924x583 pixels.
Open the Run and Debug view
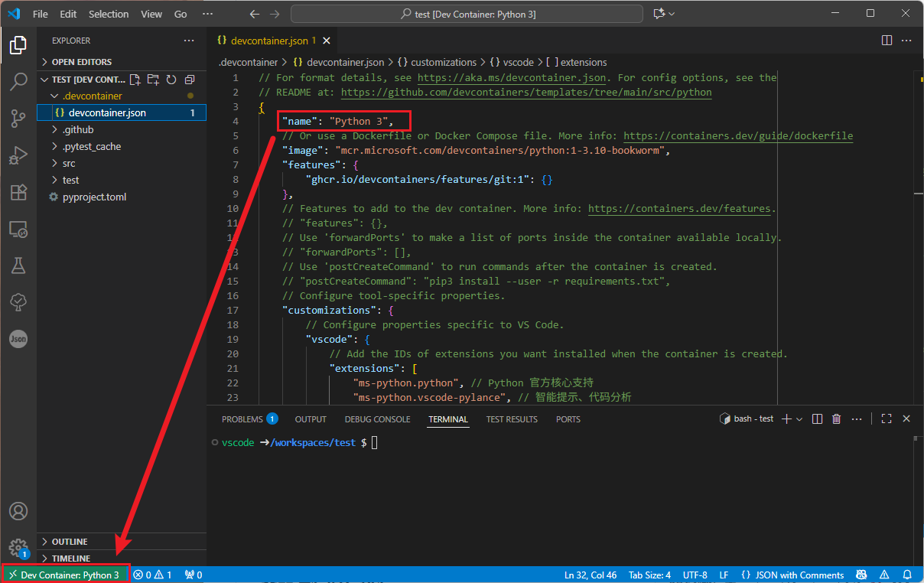click(18, 155)
